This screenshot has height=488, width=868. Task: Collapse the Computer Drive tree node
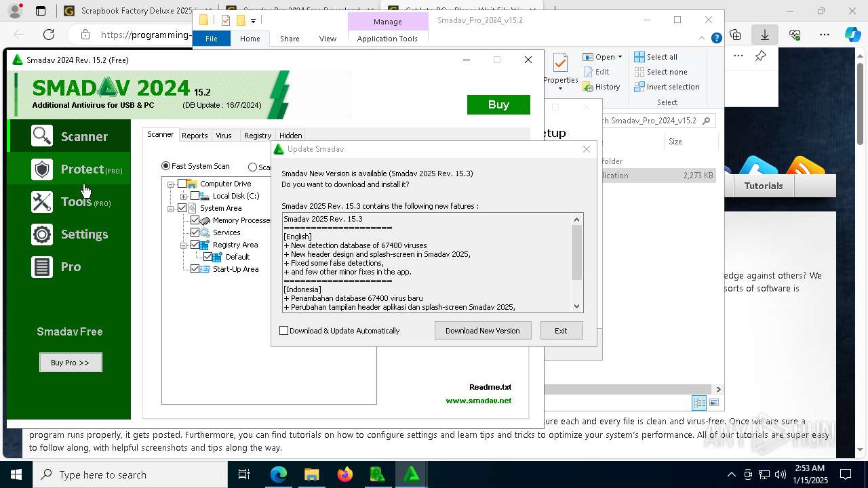[x=171, y=184]
